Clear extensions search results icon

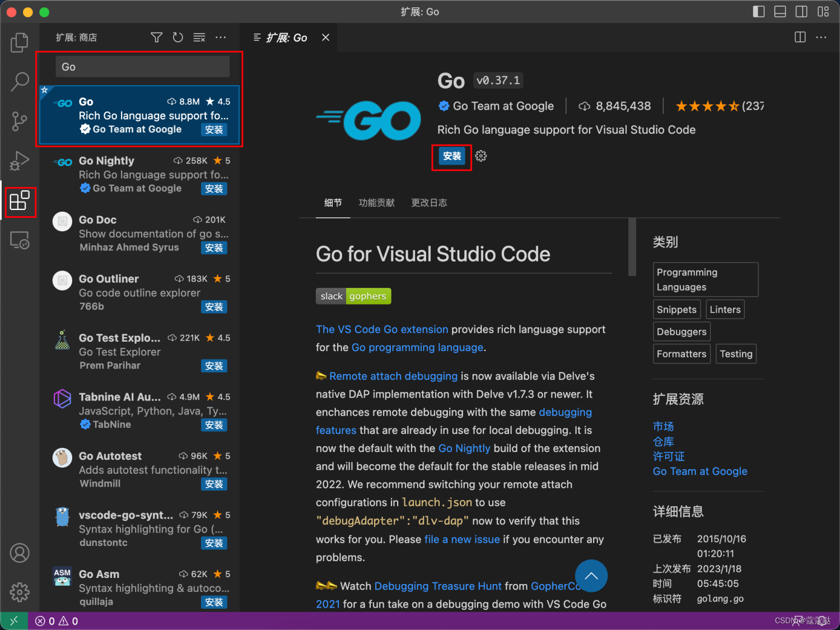199,38
